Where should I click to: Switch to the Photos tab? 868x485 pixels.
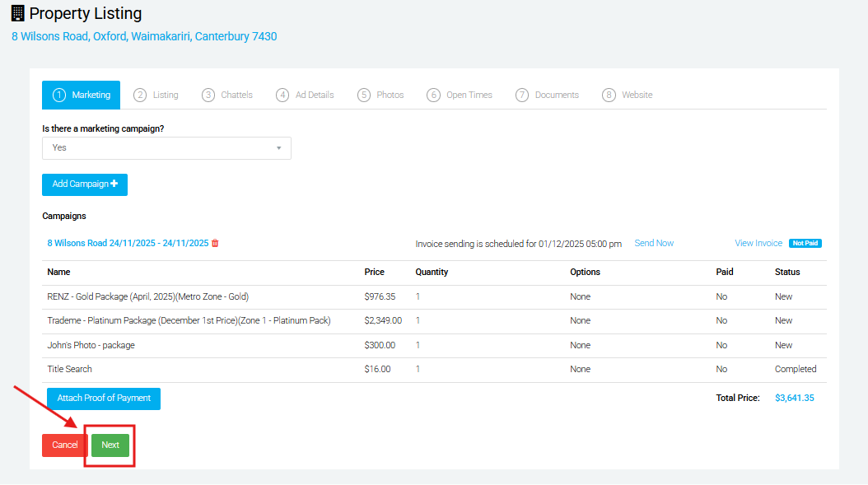(x=380, y=96)
